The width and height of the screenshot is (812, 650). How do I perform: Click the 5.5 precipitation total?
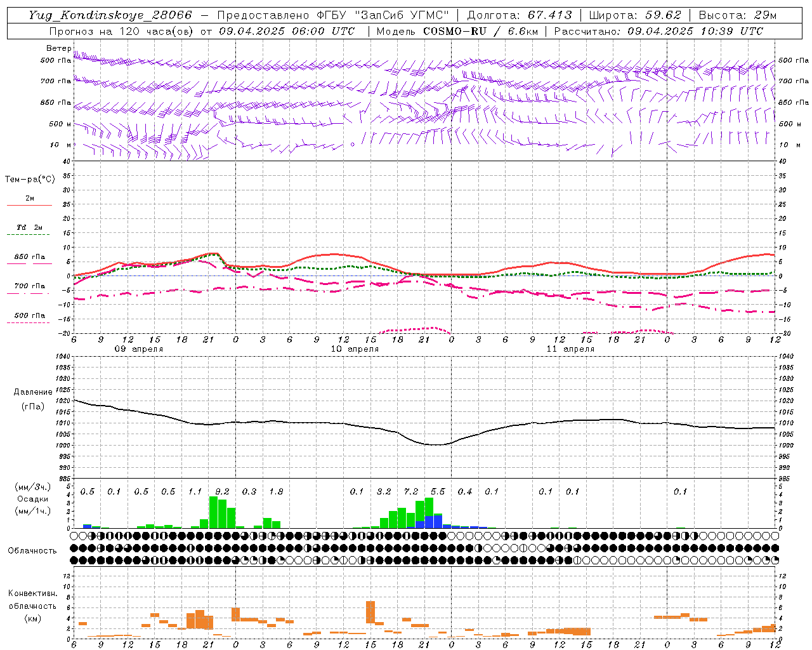coord(438,492)
